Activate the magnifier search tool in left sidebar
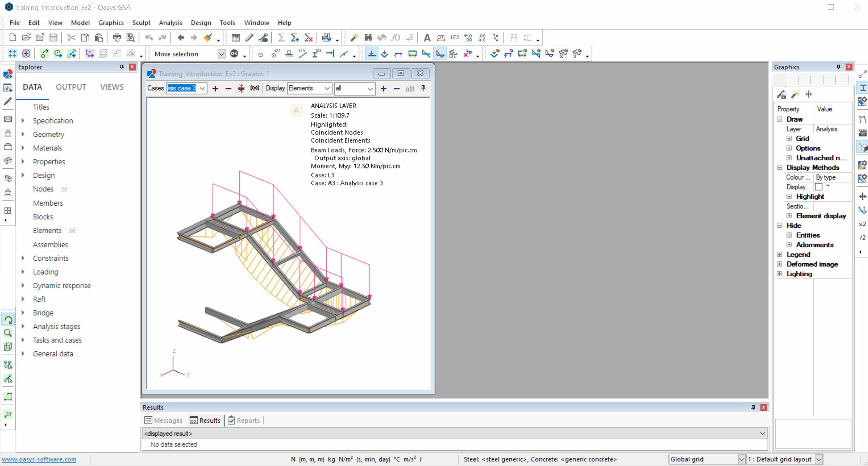 8,333
